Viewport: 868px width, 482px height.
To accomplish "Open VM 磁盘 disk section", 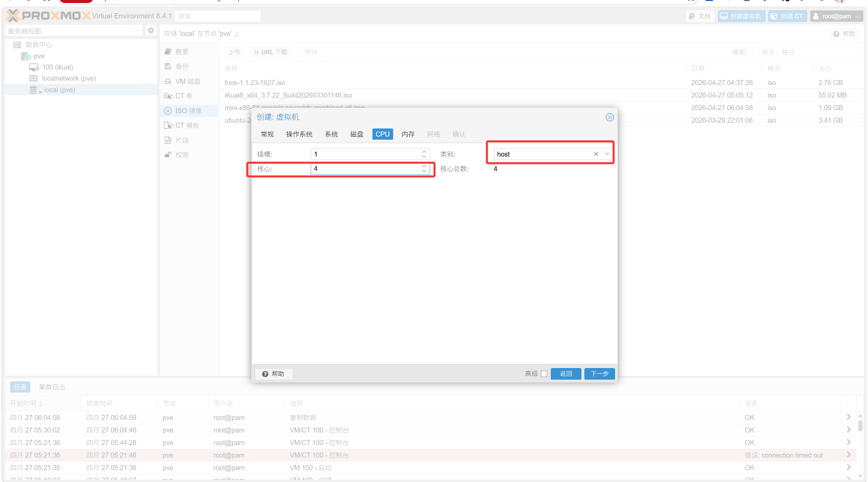I will click(188, 81).
